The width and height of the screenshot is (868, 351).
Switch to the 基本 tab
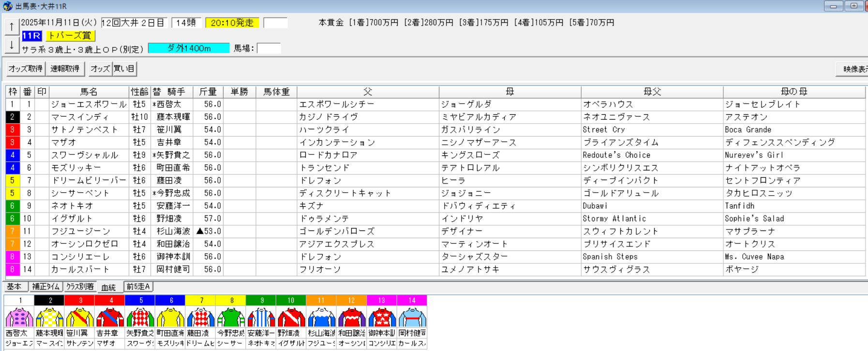(15, 287)
